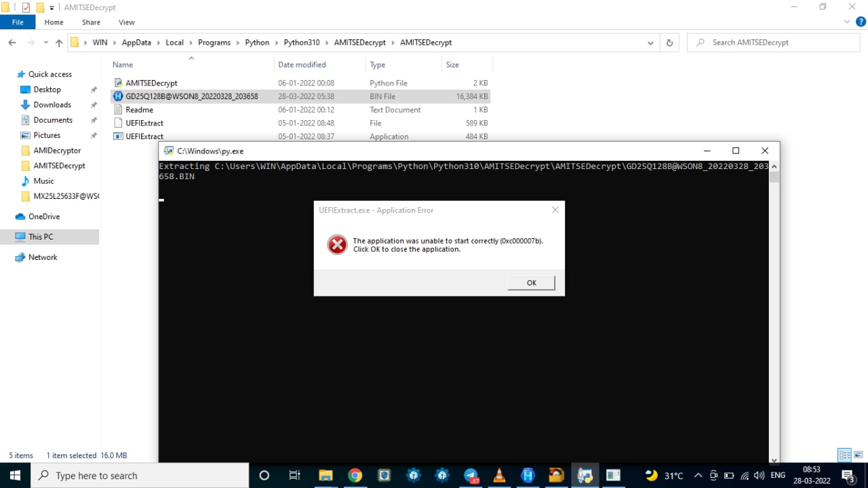Open Task View on the taskbar
Screen dimensions: 868x488
(294, 475)
